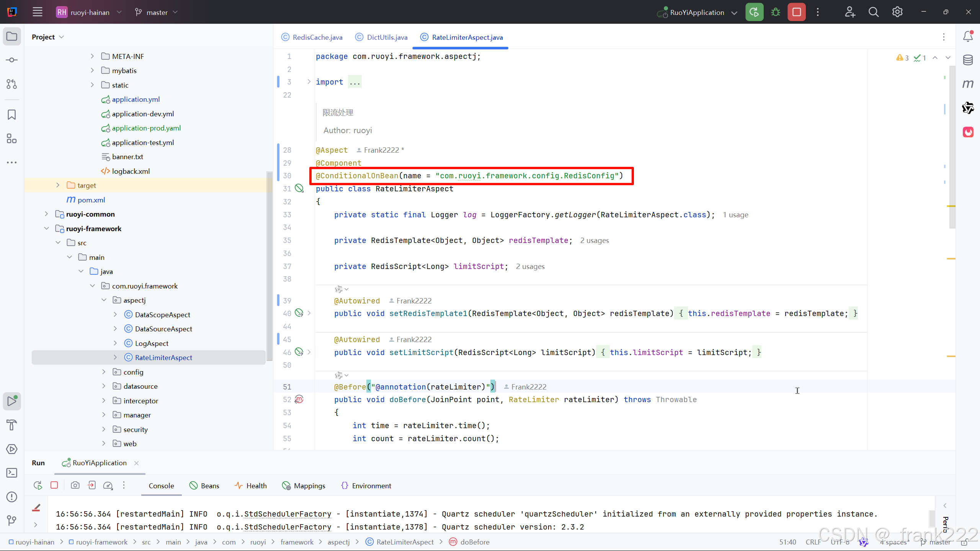
Task: Expand the target folder
Action: coord(58,185)
